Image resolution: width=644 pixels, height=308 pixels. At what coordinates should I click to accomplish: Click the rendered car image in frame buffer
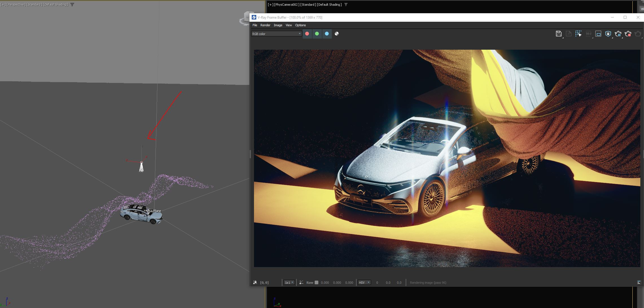click(447, 158)
